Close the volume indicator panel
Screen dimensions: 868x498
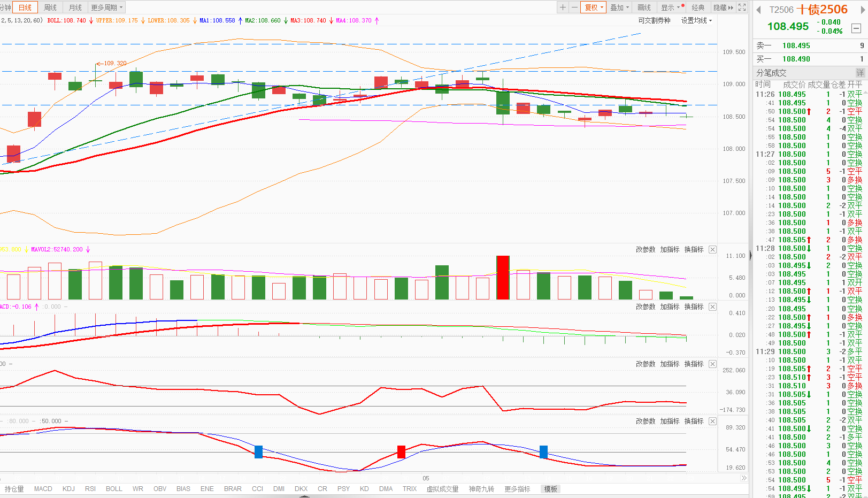pyautogui.click(x=712, y=250)
